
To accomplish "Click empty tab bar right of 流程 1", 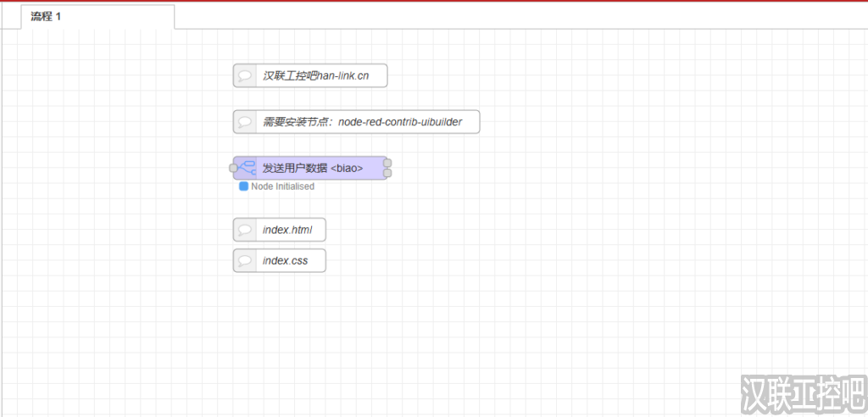I will (x=509, y=17).
